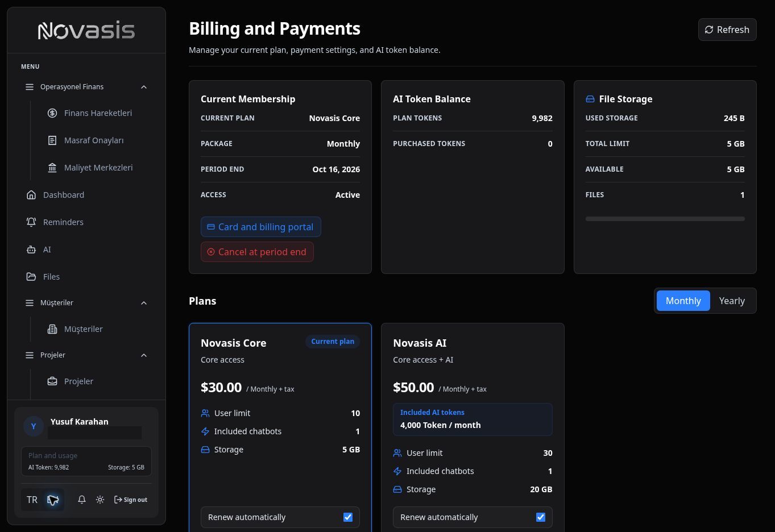Switch language to EN
This screenshot has width=775, height=532.
coord(53,500)
